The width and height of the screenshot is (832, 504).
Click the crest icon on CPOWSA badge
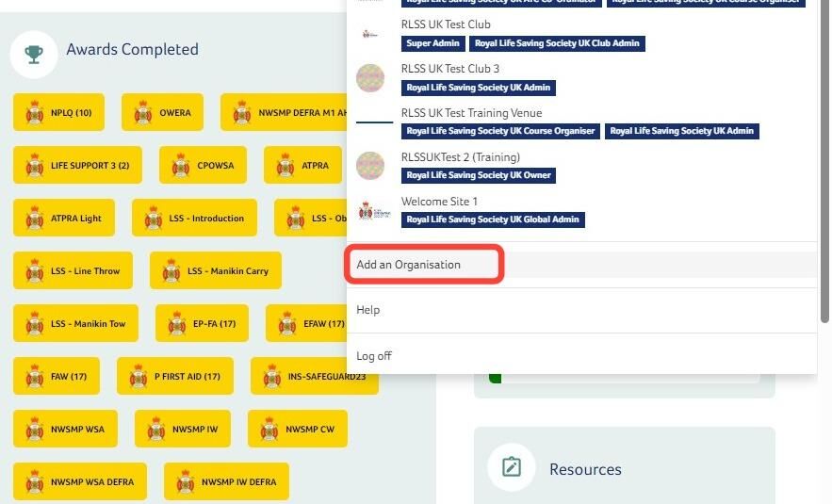tap(181, 166)
